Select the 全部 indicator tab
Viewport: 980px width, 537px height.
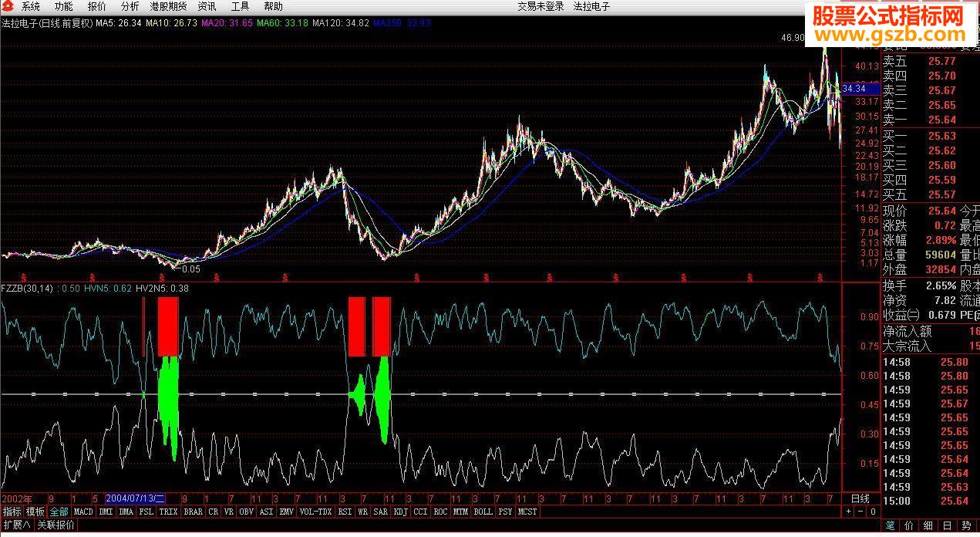pyautogui.click(x=59, y=512)
